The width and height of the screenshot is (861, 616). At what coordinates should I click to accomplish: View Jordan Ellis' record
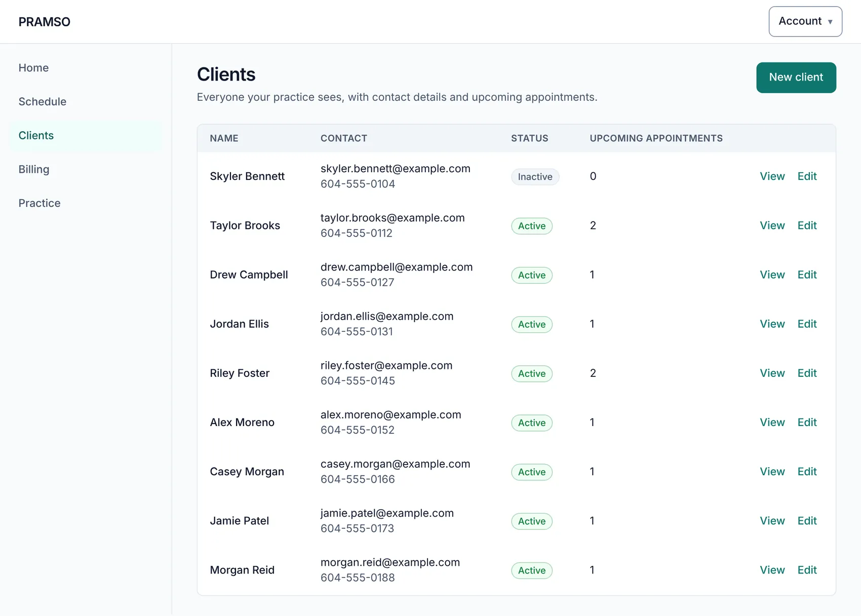(772, 324)
